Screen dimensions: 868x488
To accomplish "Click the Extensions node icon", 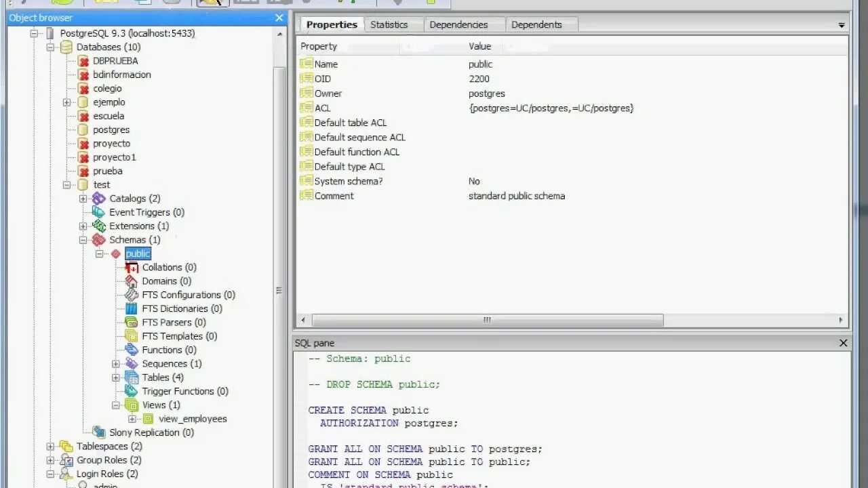I will pos(99,226).
